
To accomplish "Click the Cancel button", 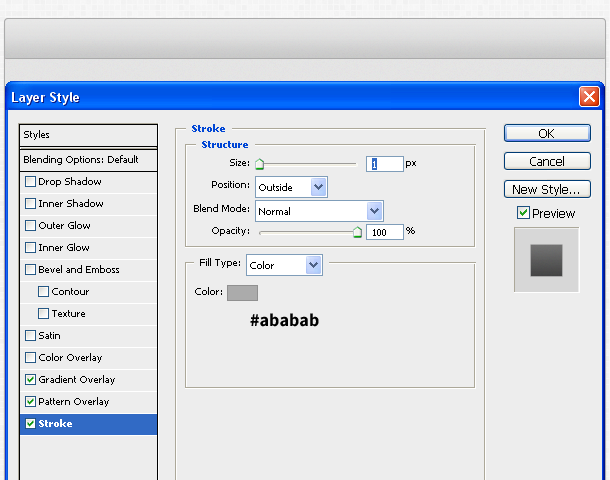I will point(547,161).
